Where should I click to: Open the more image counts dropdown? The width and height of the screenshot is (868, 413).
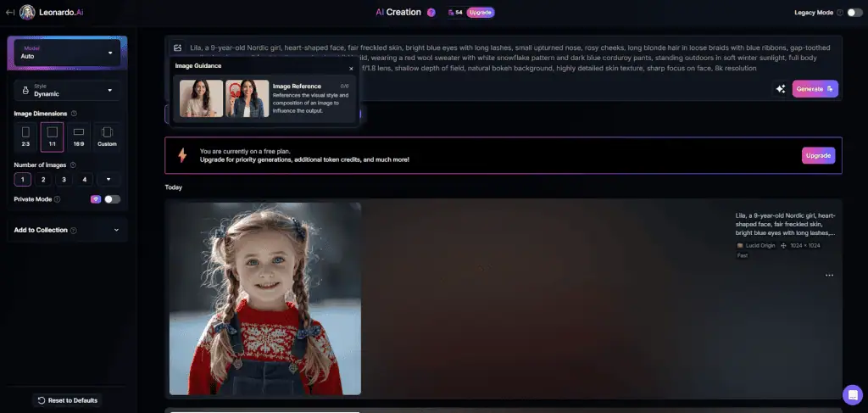108,180
